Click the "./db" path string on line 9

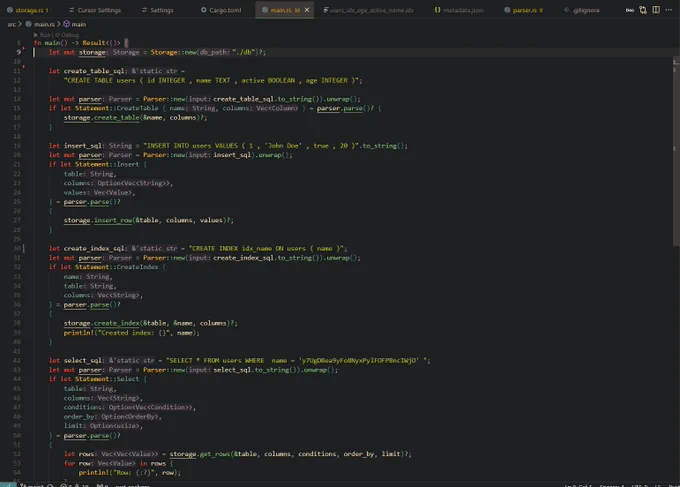tap(243, 52)
